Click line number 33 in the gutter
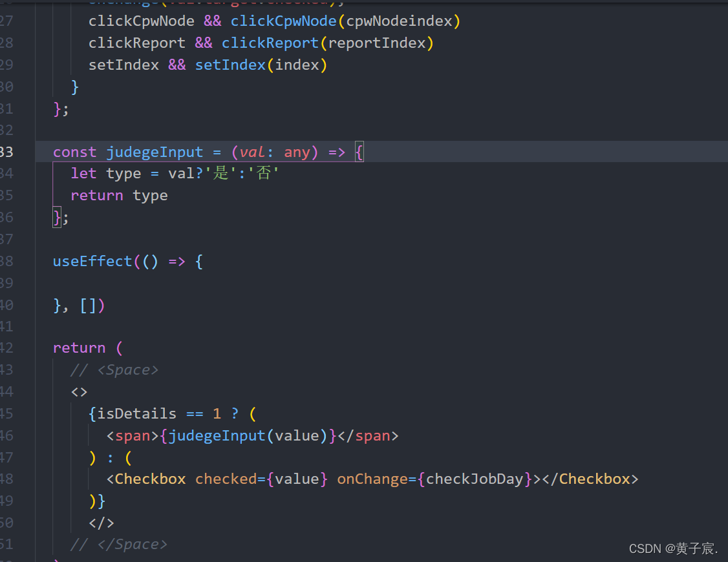This screenshot has width=728, height=562. click(6, 152)
